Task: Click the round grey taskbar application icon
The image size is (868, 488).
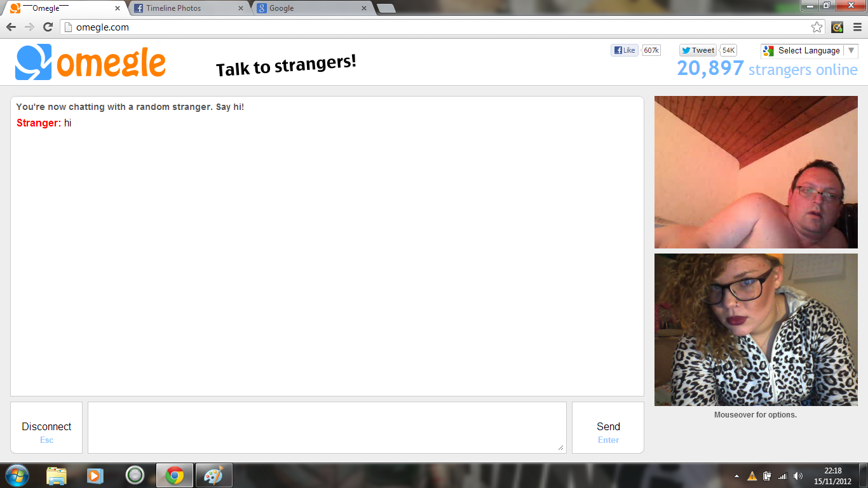Action: [x=135, y=475]
